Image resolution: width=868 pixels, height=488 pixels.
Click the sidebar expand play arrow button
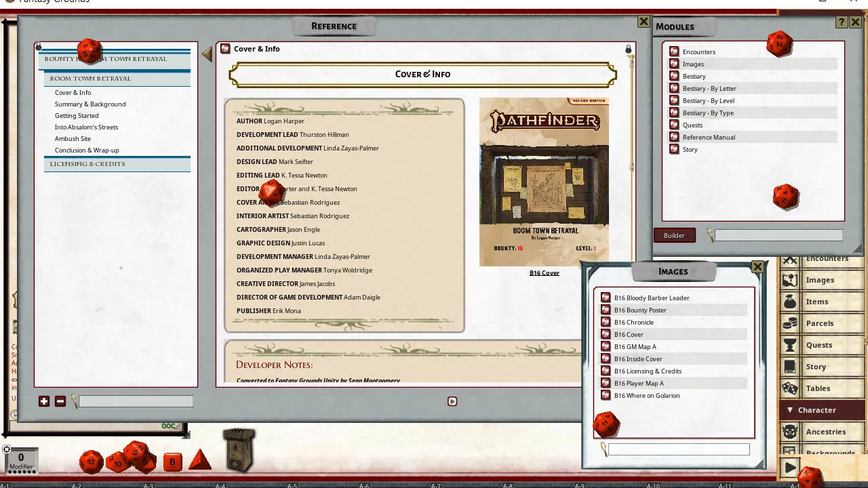(790, 468)
